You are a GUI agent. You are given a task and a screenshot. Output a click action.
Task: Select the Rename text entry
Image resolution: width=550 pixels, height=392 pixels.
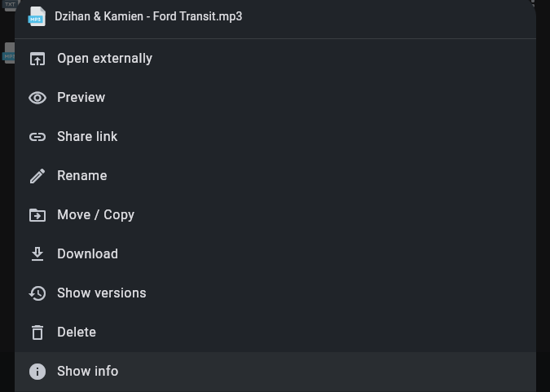(82, 176)
